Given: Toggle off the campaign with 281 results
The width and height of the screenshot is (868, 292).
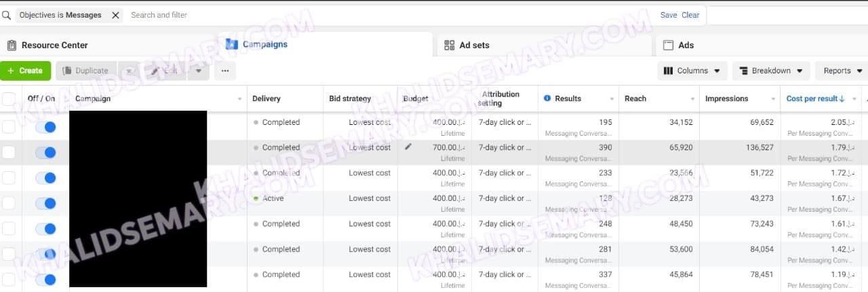Looking at the screenshot, I should click(x=45, y=254).
